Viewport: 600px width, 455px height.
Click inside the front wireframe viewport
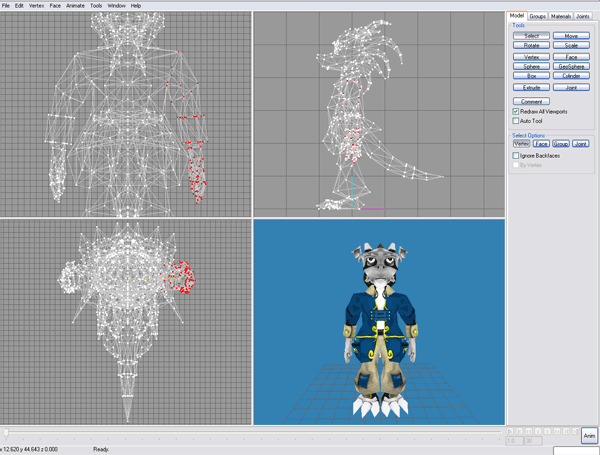(x=126, y=114)
